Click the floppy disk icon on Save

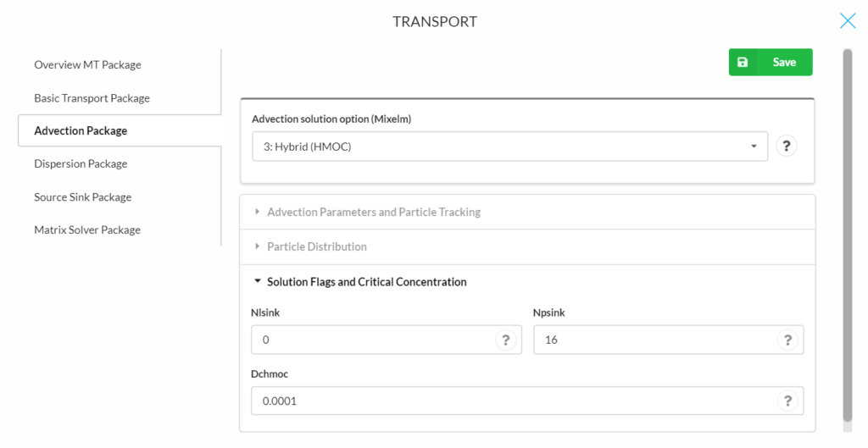click(x=743, y=62)
